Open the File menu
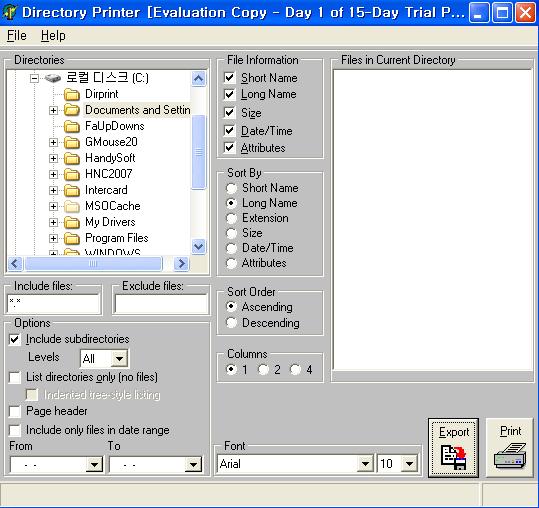 [16, 35]
